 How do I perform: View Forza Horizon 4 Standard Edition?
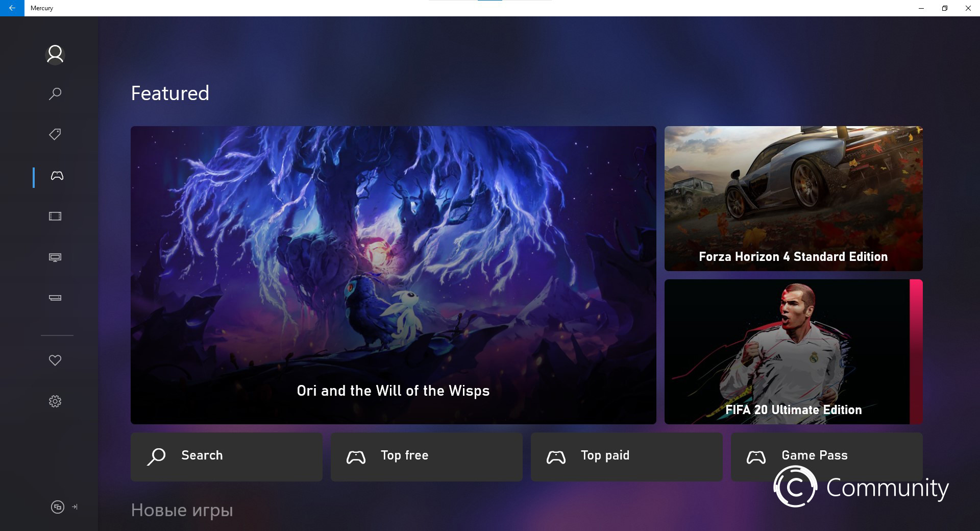[793, 199]
